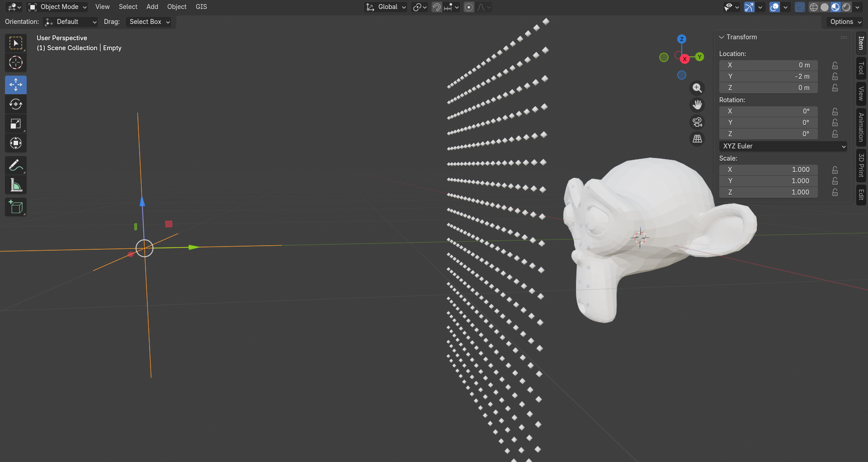Toggle the viewport overlays
The width and height of the screenshot is (868, 462).
(774, 7)
